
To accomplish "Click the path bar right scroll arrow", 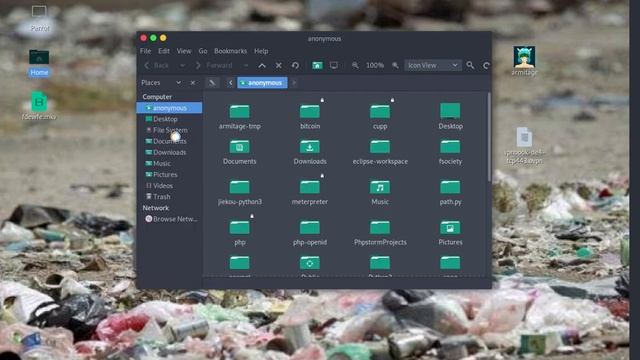I will pyautogui.click(x=294, y=83).
